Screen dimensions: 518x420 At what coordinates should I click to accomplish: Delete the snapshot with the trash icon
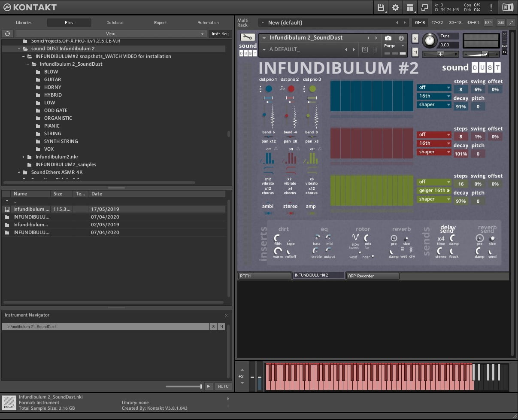[375, 49]
